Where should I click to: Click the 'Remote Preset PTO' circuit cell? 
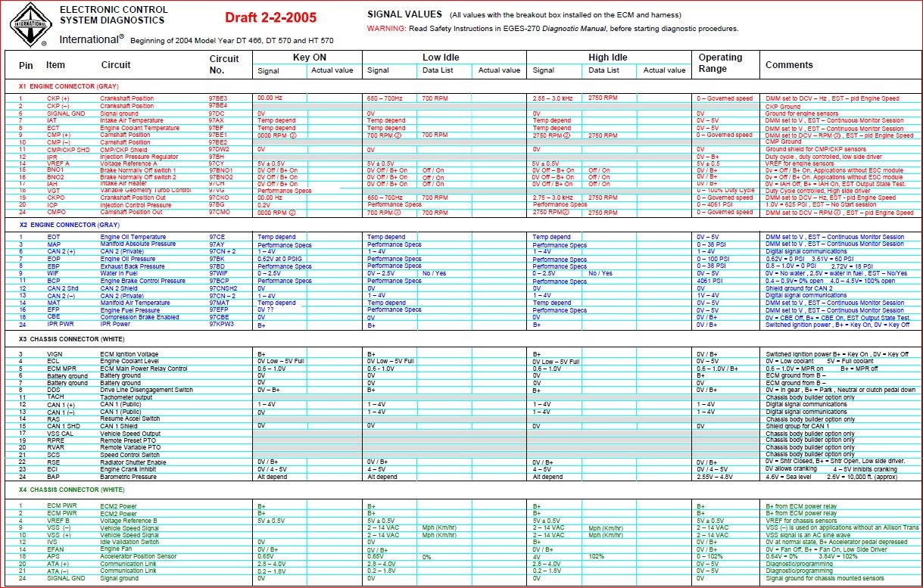pyautogui.click(x=127, y=440)
